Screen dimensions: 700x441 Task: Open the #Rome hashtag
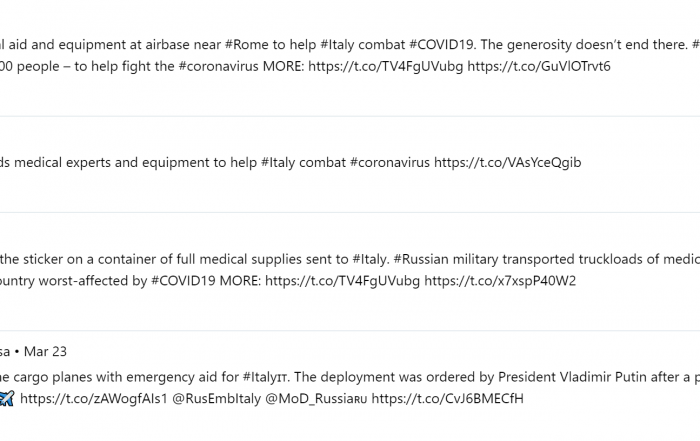pos(246,45)
